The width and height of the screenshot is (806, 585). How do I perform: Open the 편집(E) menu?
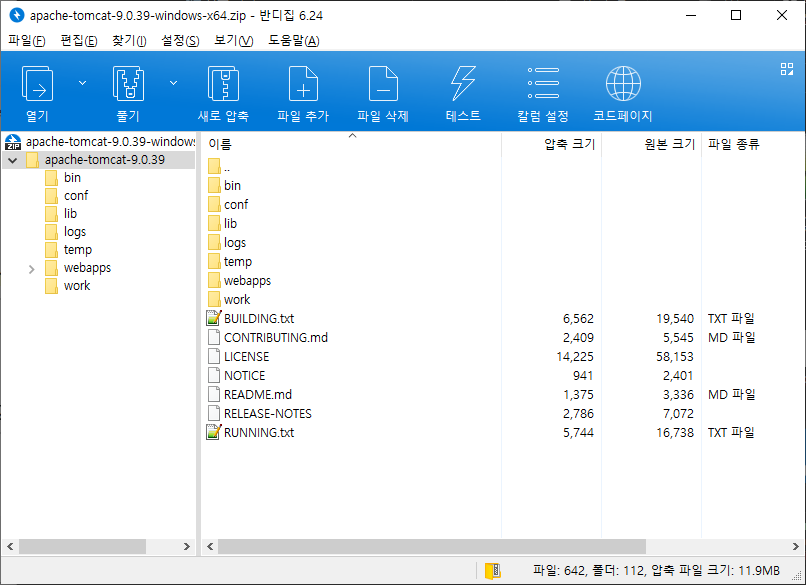pyautogui.click(x=79, y=40)
